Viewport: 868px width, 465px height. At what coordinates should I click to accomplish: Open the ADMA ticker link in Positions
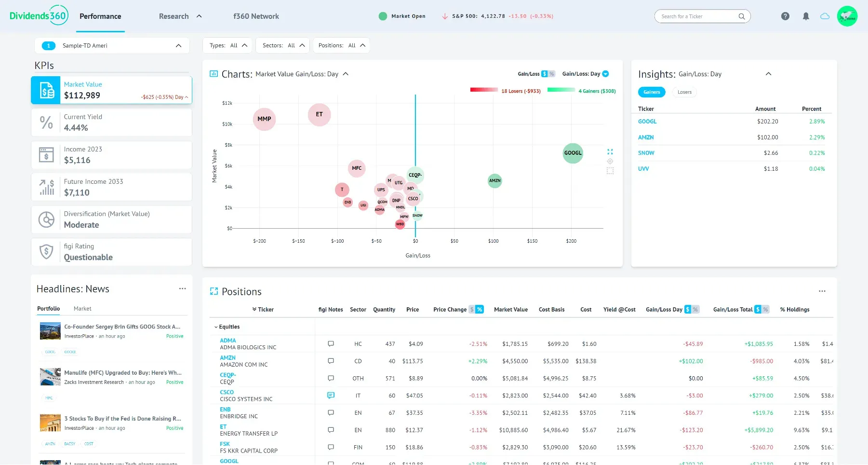[x=228, y=341]
